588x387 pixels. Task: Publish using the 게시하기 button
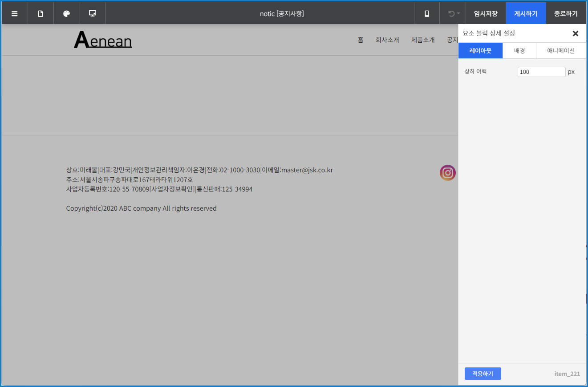point(526,13)
